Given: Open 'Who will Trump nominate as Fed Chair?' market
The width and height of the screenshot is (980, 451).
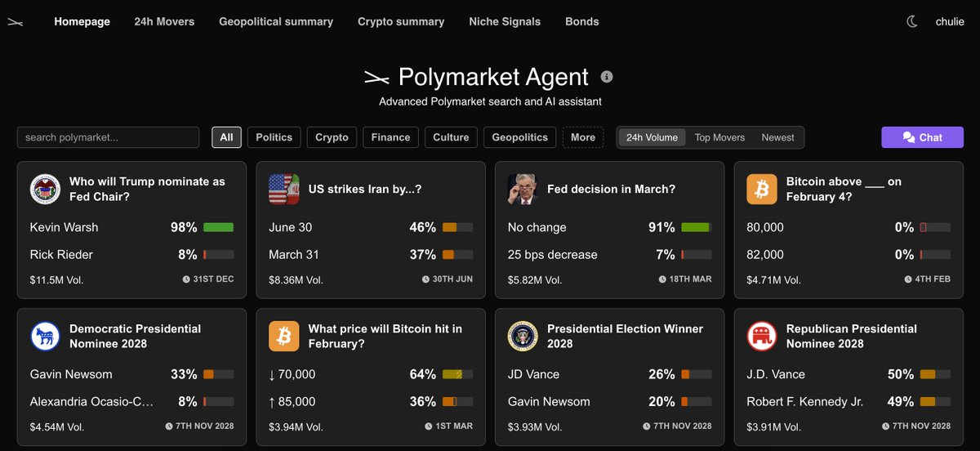Looking at the screenshot, I should click(x=147, y=189).
